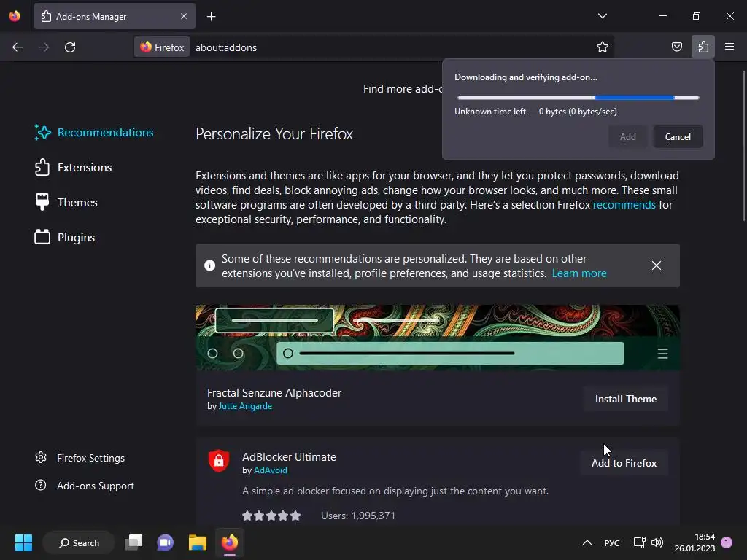Reload the current page
The height and width of the screenshot is (560, 747).
click(x=70, y=47)
